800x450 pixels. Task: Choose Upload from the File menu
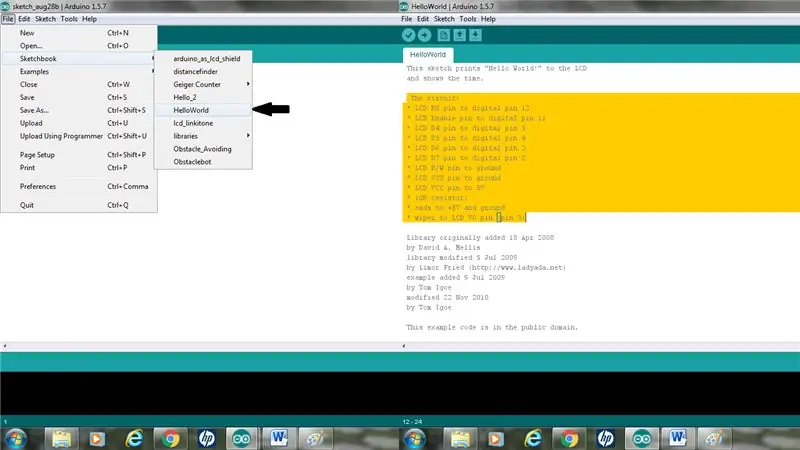[79, 123]
